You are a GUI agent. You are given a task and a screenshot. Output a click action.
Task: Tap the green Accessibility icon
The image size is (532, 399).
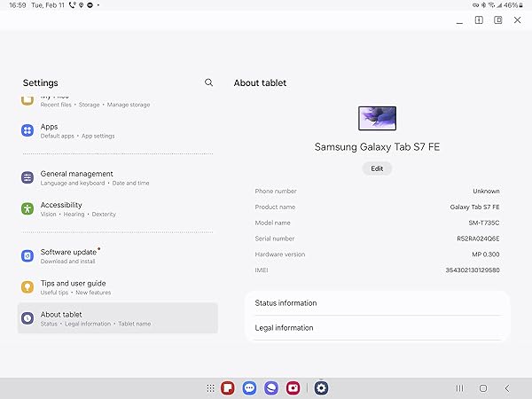[x=27, y=208]
